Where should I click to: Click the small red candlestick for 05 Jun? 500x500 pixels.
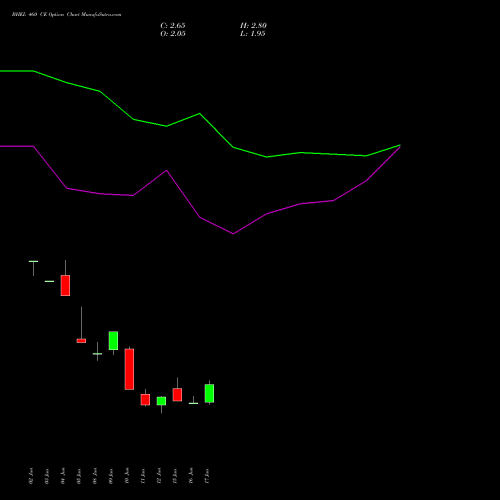(81, 341)
